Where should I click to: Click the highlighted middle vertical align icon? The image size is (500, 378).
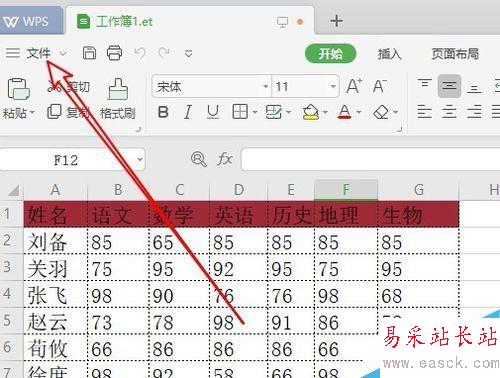click(449, 86)
